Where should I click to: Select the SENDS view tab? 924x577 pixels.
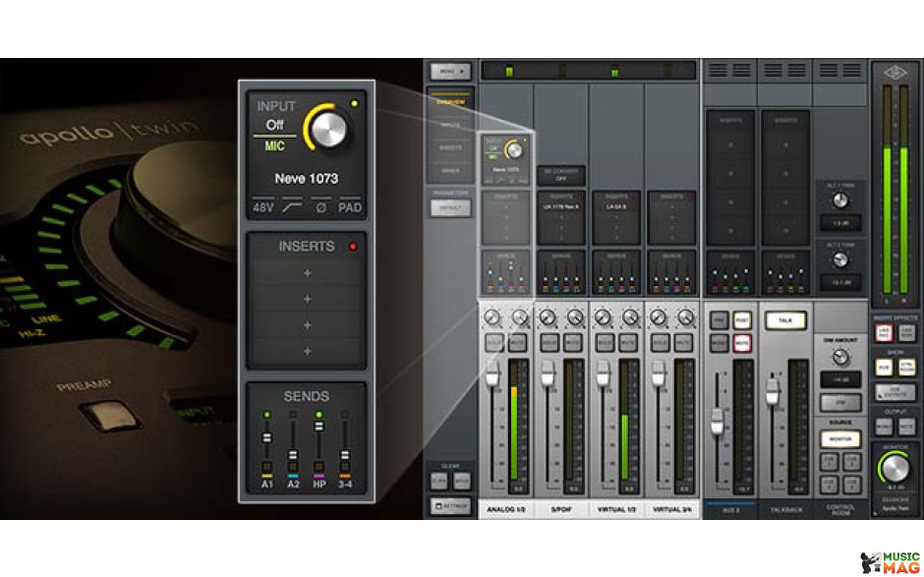[x=450, y=171]
